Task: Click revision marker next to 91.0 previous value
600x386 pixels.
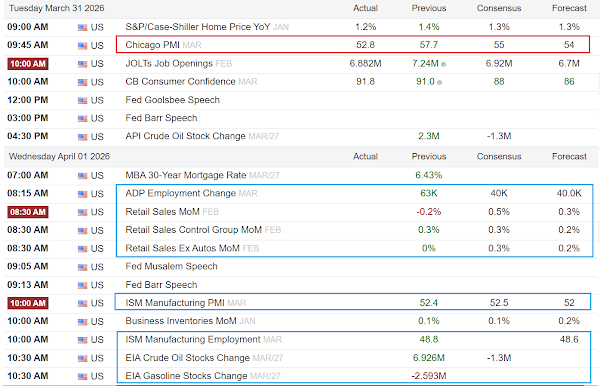Action: [440, 82]
